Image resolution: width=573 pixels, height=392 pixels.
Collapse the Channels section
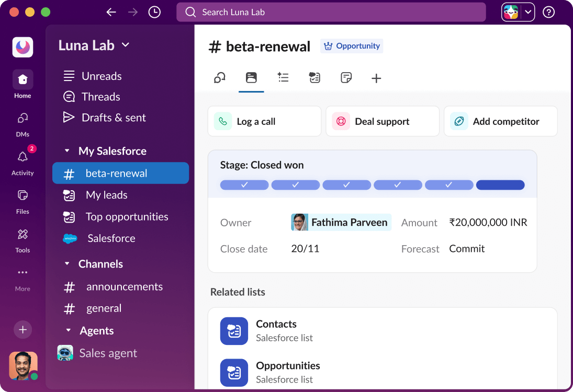pyautogui.click(x=68, y=264)
